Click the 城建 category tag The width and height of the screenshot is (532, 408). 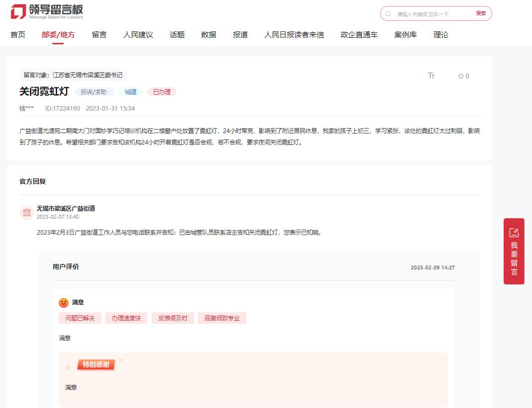[130, 92]
